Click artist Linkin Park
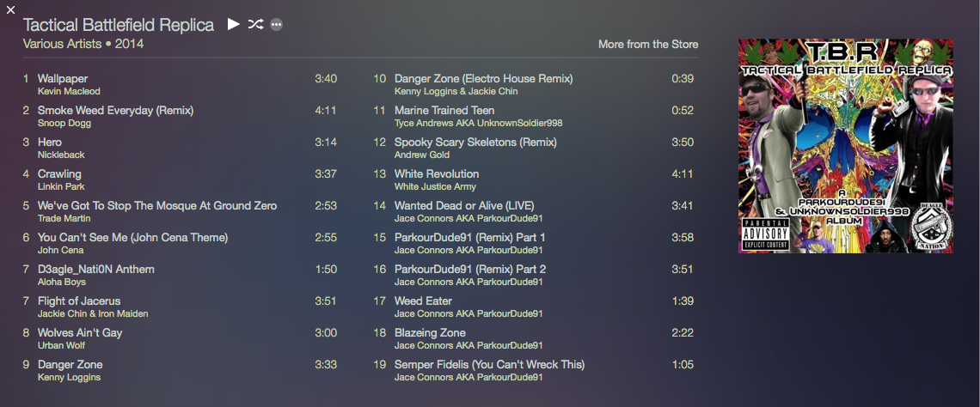 pos(61,186)
